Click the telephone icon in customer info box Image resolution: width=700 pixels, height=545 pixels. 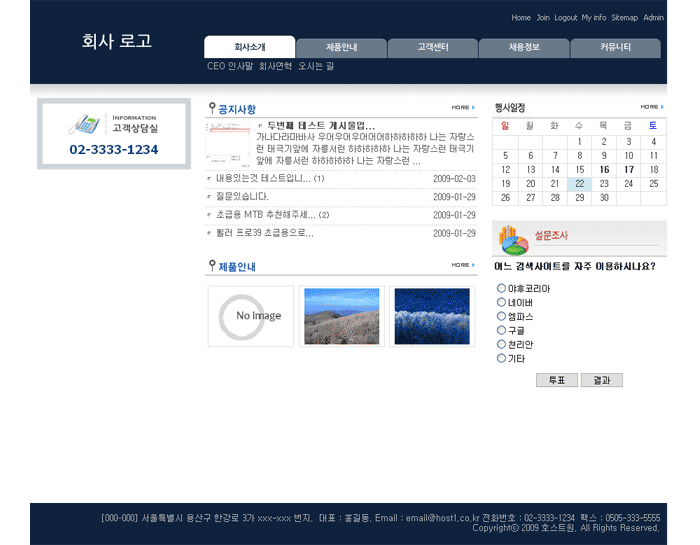click(x=84, y=125)
